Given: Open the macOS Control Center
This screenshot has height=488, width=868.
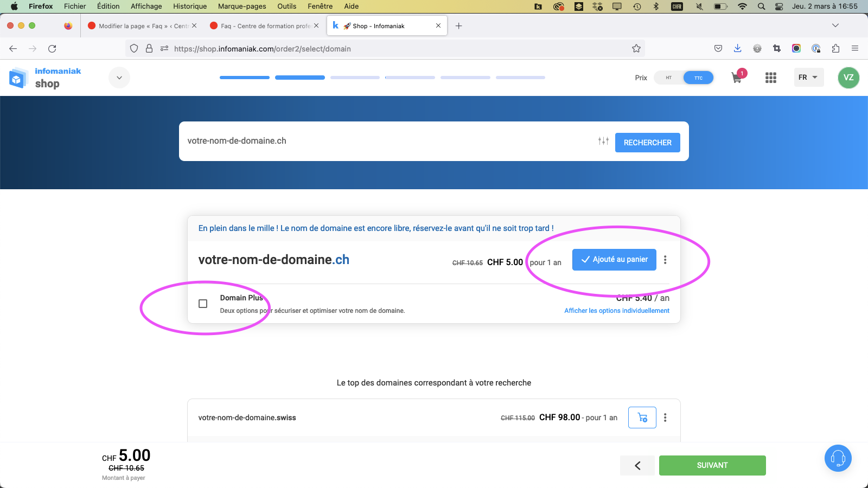Looking at the screenshot, I should tap(779, 7).
